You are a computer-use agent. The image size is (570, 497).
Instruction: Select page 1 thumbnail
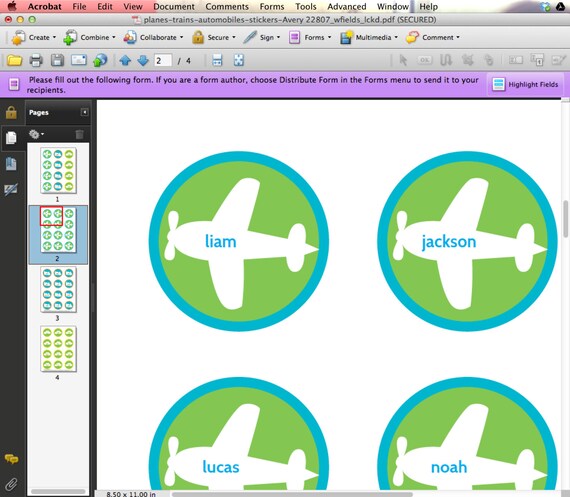click(x=58, y=171)
